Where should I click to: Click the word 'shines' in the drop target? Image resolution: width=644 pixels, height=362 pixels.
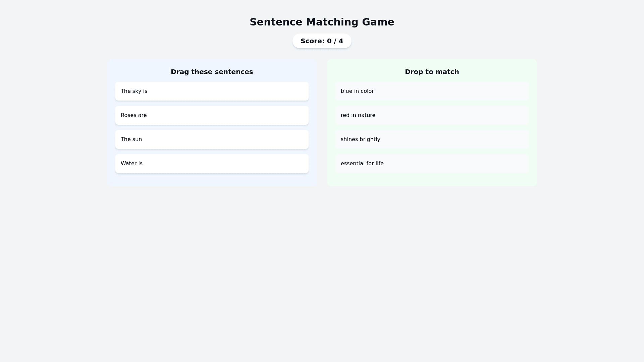click(349, 139)
